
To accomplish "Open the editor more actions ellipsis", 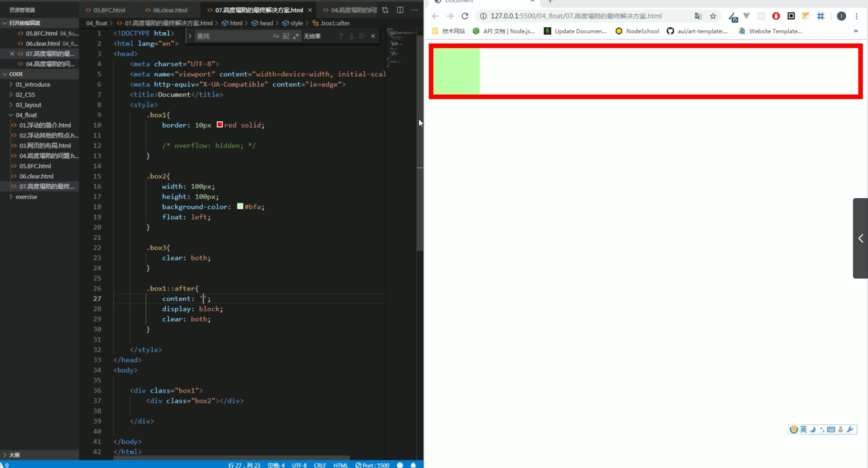I will (415, 10).
